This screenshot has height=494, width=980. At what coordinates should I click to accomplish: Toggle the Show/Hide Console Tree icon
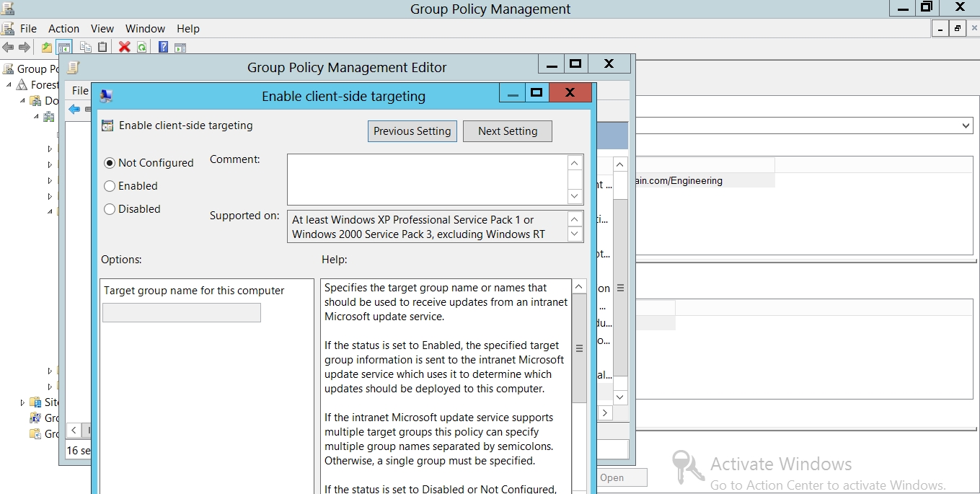tap(65, 48)
